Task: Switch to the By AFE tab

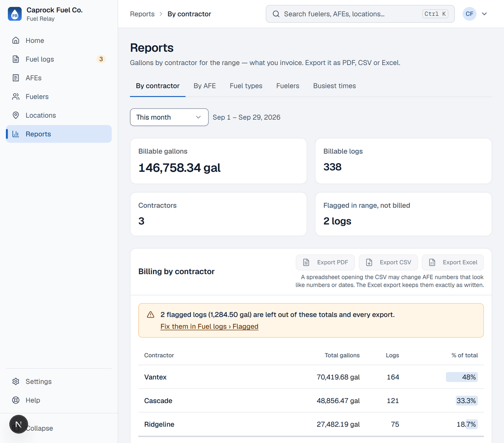Action: (205, 86)
